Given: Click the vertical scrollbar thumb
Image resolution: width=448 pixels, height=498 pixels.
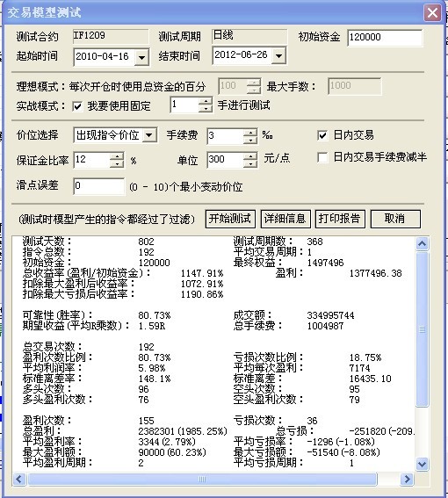Looking at the screenshot, I should coord(422,329).
